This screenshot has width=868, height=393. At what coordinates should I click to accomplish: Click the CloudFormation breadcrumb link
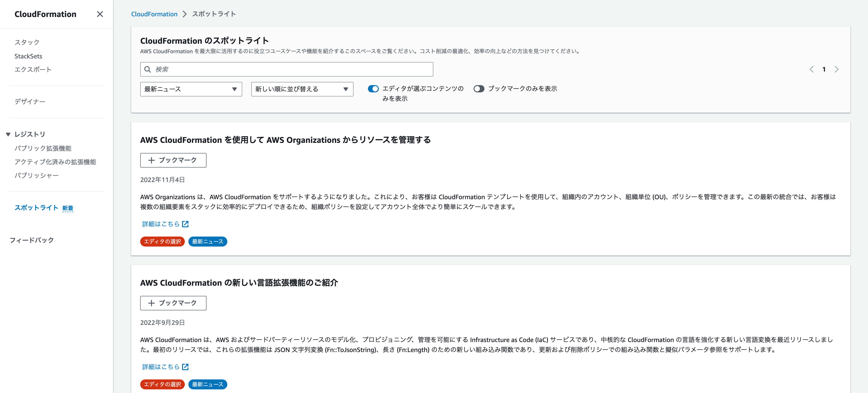point(154,14)
